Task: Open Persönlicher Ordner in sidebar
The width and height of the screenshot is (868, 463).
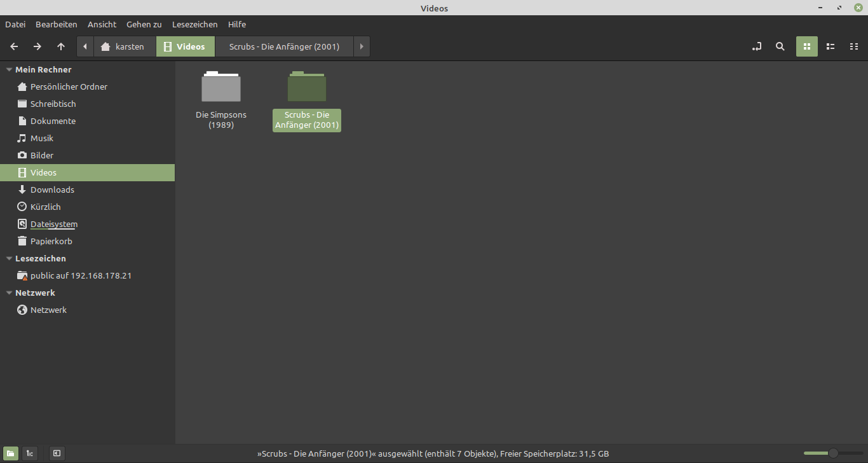Action: click(87, 86)
